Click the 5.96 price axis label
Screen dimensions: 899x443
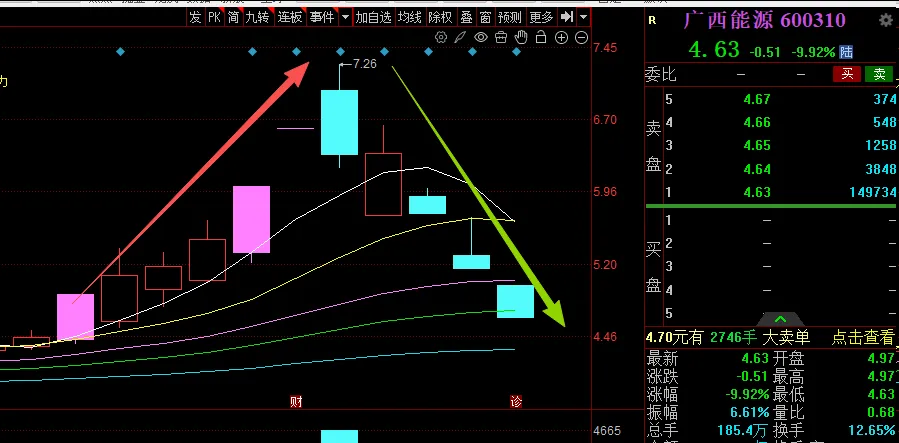pos(605,191)
